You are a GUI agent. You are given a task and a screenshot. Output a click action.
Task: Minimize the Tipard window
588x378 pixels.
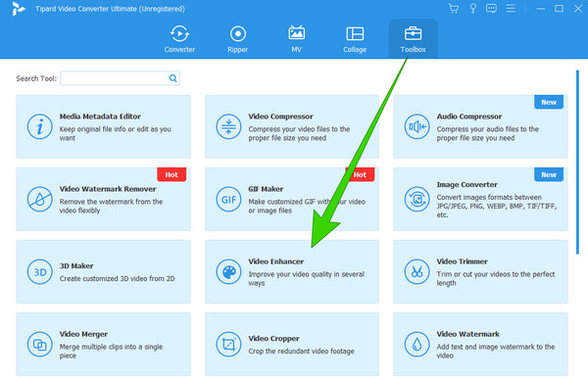tap(540, 8)
